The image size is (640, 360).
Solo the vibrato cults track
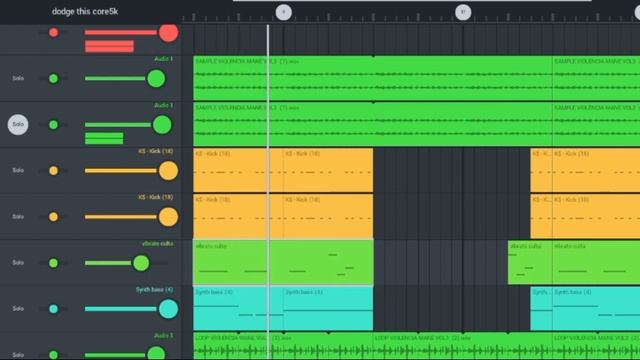click(18, 262)
